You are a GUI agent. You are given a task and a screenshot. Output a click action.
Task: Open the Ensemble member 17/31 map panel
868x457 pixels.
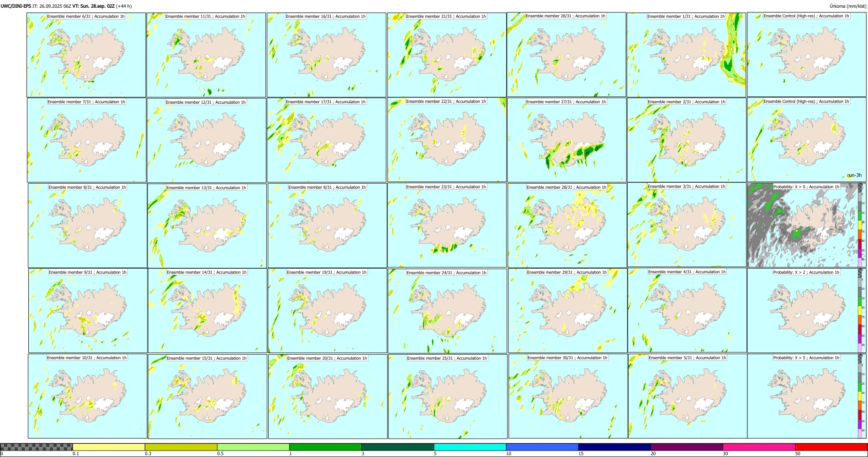tap(326, 140)
